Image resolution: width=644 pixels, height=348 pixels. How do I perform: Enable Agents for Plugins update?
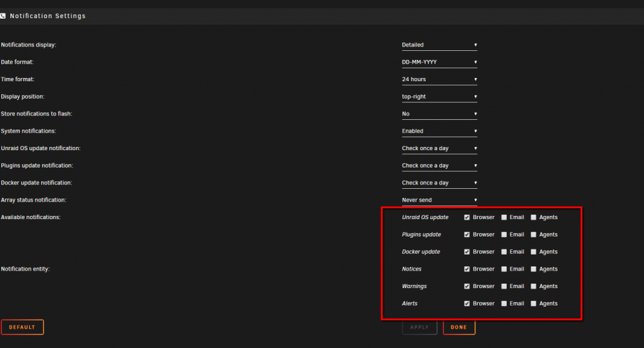pos(533,235)
